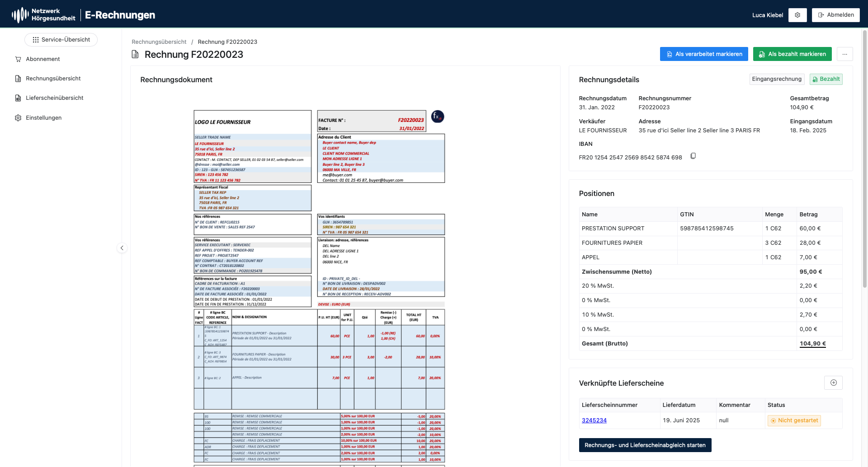The image size is (868, 467).
Task: Click the document icon next to Rechnungsübersicht
Action: tap(17, 78)
